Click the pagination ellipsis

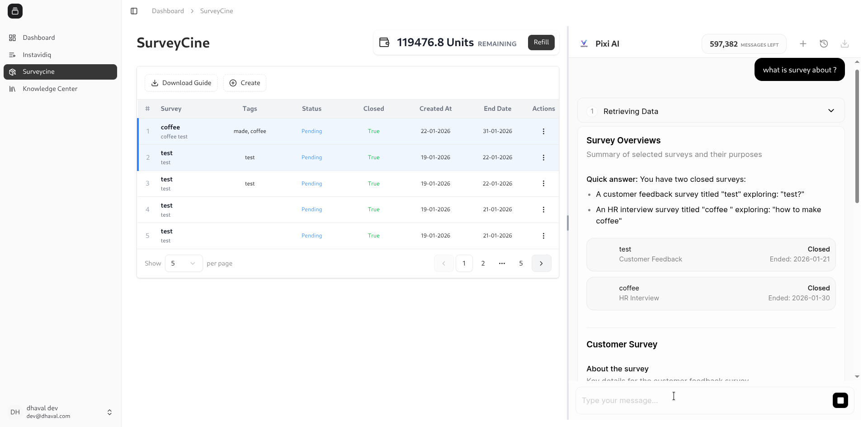(502, 263)
